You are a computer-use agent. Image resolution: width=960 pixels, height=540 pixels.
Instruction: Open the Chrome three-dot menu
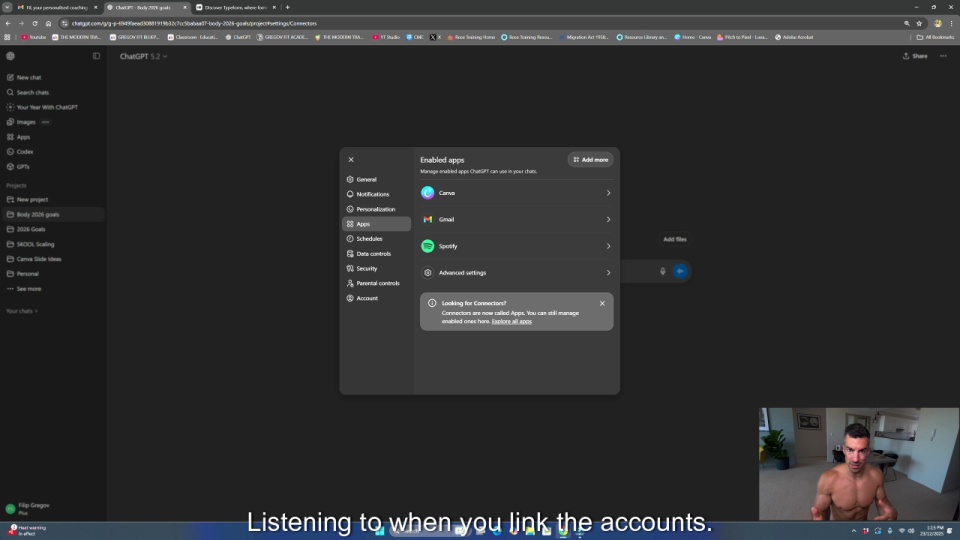point(951,23)
